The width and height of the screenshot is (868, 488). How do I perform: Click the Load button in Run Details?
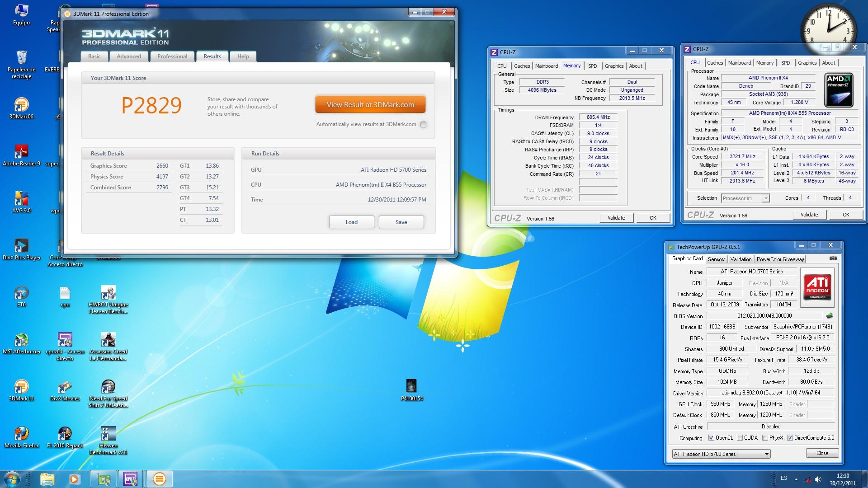pos(351,222)
